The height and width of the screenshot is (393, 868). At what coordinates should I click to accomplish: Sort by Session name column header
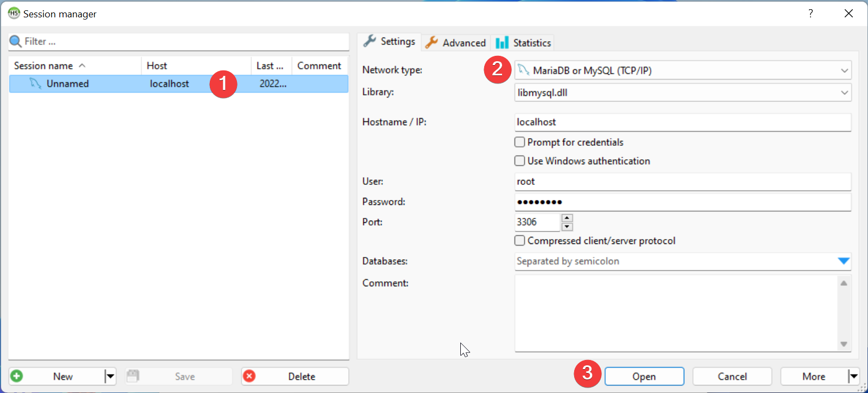pos(75,66)
